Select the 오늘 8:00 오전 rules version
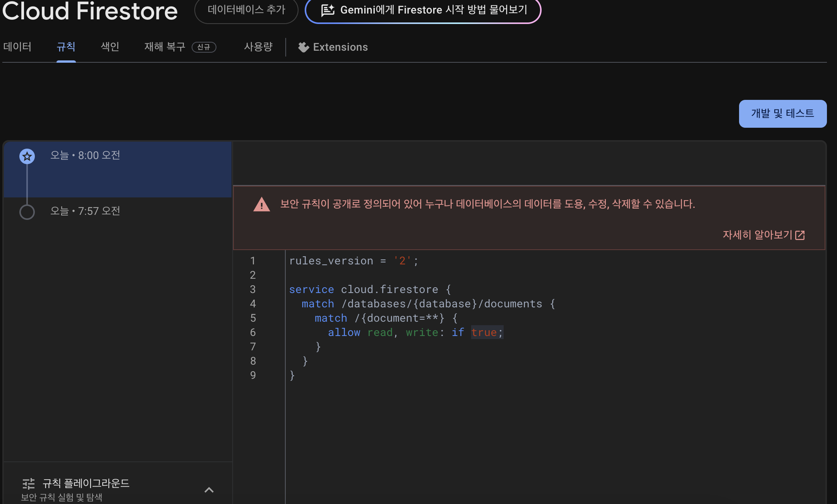 click(85, 156)
